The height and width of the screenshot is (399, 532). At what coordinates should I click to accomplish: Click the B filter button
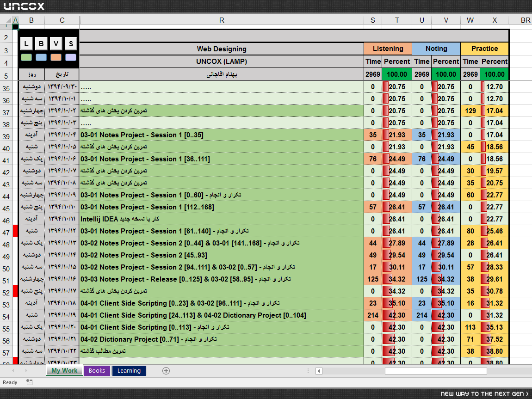coord(41,43)
